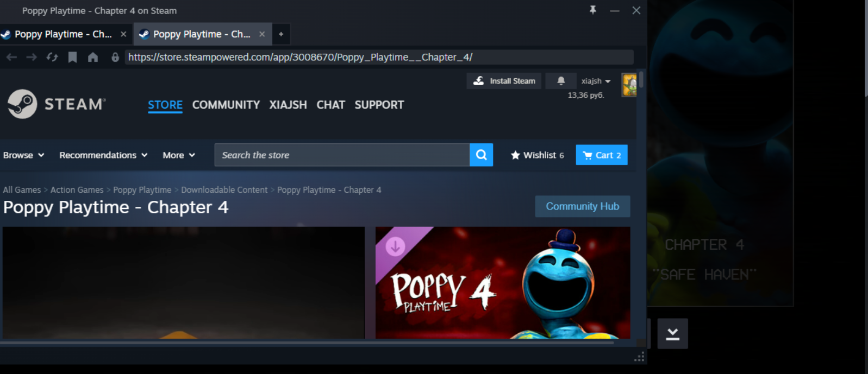Screen dimensions: 868x374
Task: Close the first Poppy Playtime tab
Action: pos(123,34)
